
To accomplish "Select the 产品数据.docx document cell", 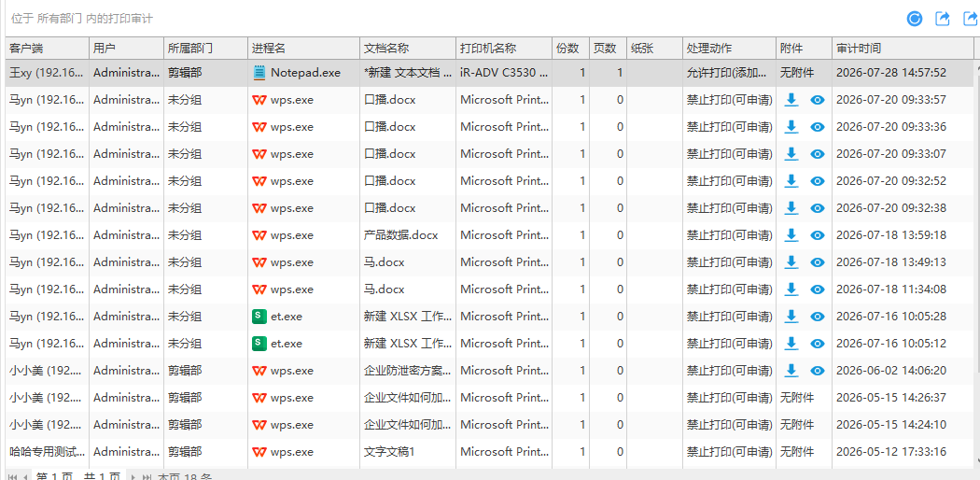I will [x=408, y=235].
